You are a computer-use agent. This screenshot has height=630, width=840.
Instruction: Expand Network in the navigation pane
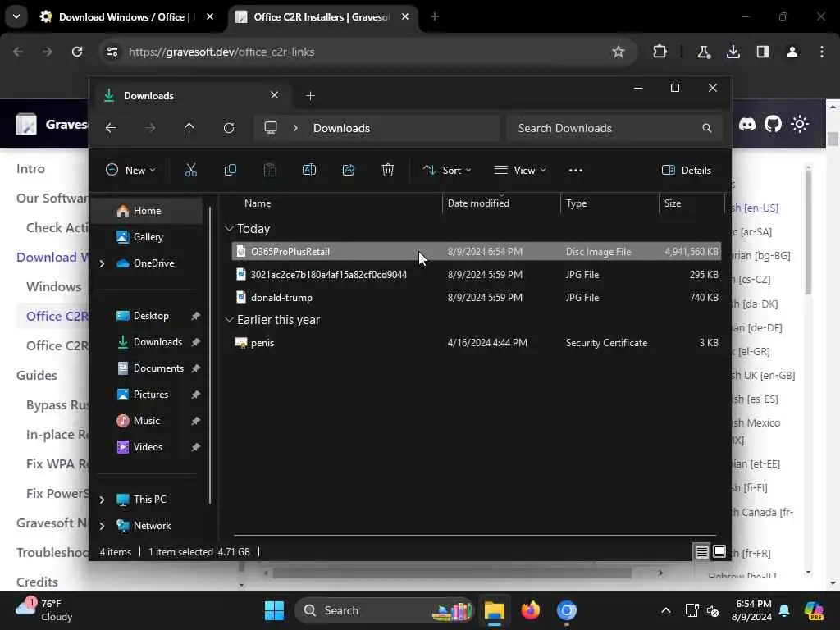point(102,526)
